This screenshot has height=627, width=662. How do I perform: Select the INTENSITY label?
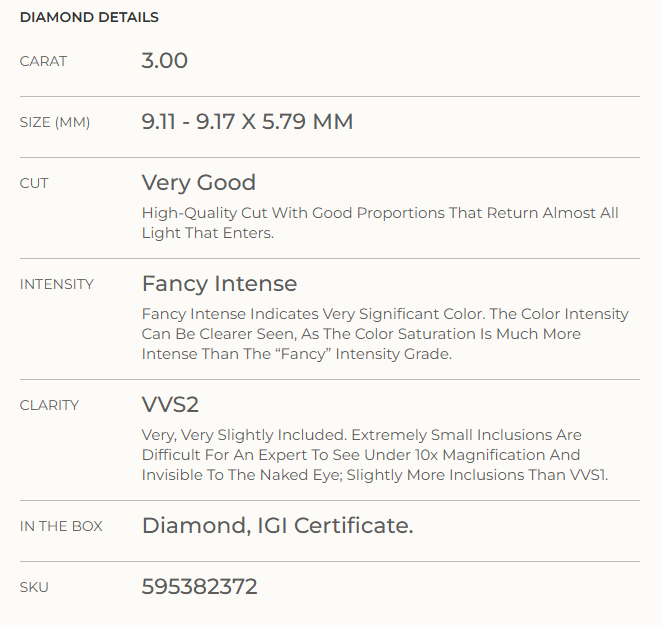57,284
